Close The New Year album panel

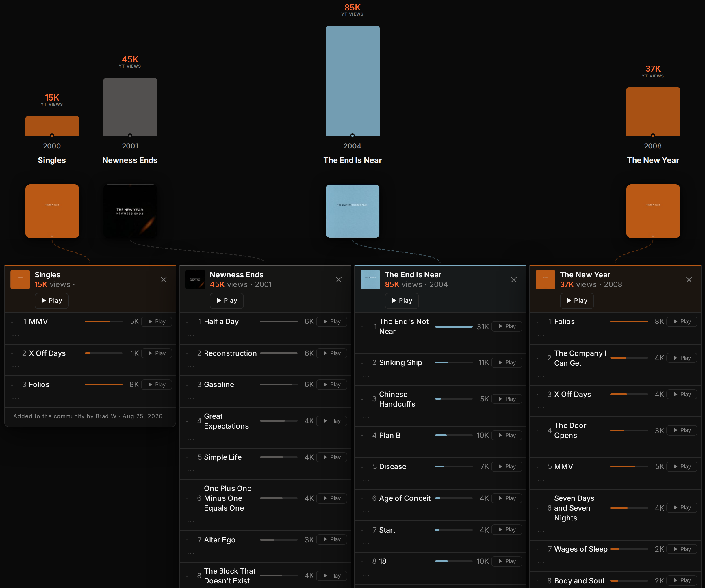click(x=689, y=280)
